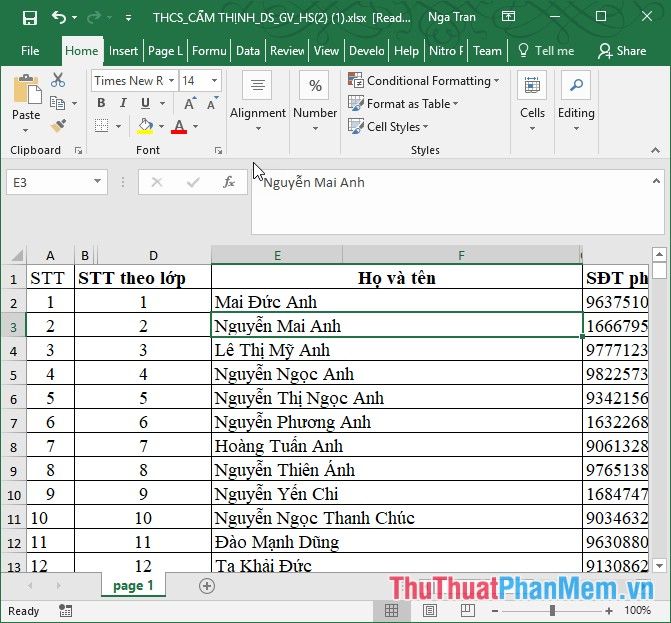
Task: Zoom out with the minus button
Action: pos(495,611)
